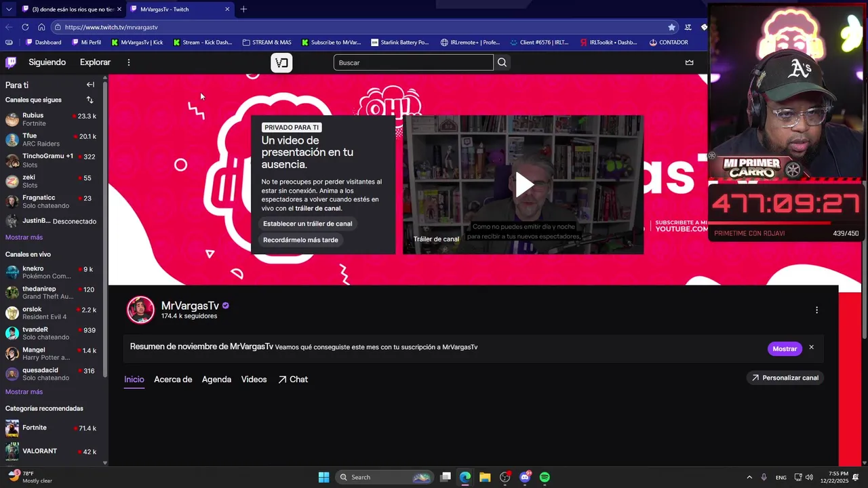Screen dimensions: 868x488
Task: Open the Dashboard bookmark
Action: [43, 42]
